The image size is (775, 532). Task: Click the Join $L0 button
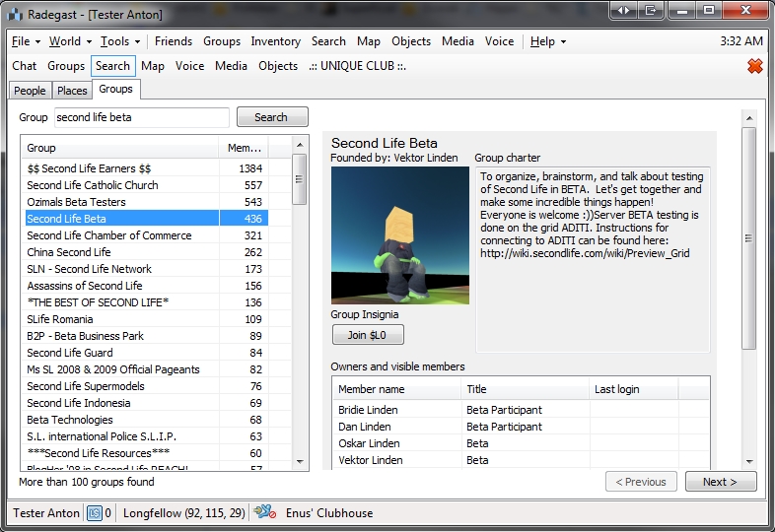368,335
